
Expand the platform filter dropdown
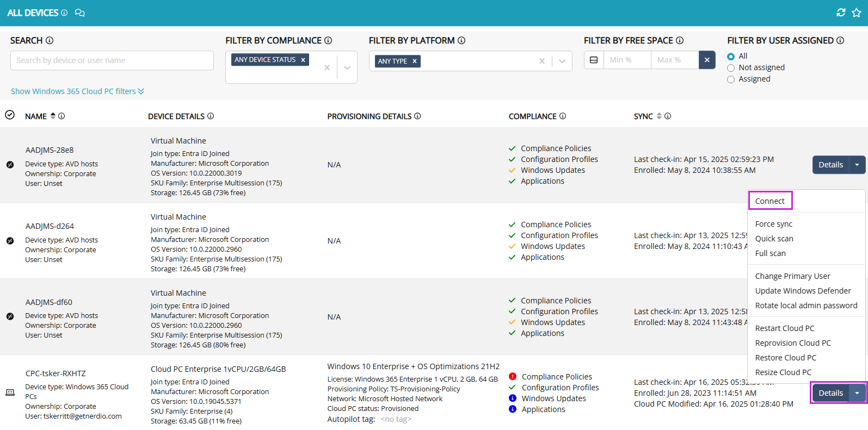pos(562,61)
